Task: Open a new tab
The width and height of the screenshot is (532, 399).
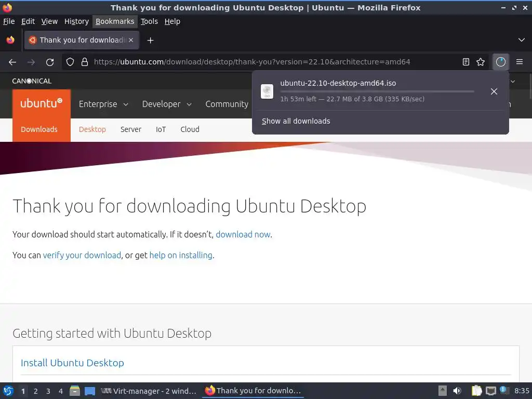Action: click(x=150, y=41)
